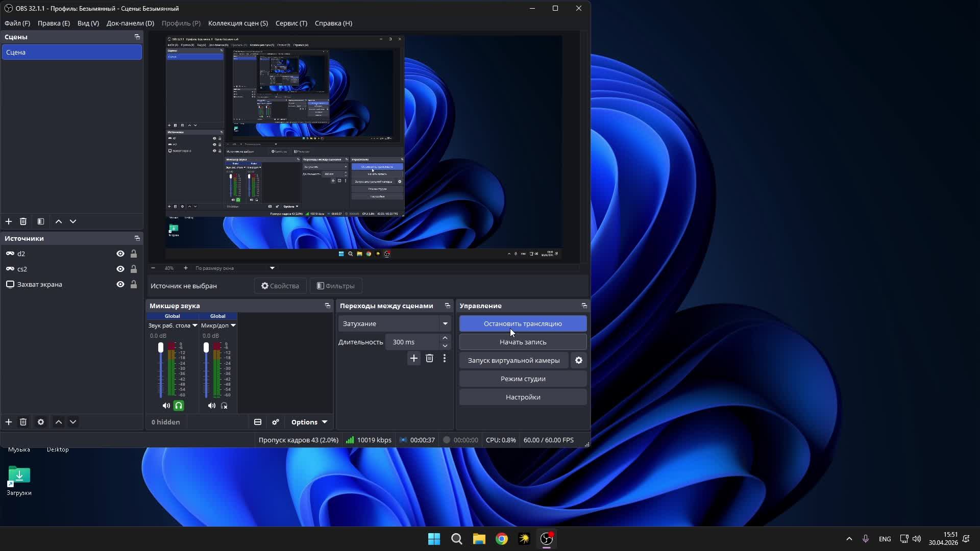This screenshot has width=980, height=551.
Task: Open virtual camera settings gear
Action: 579,360
